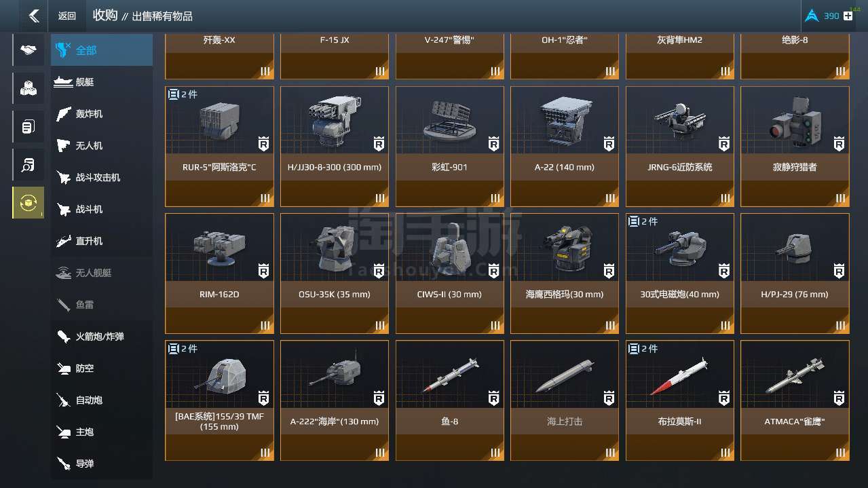
Task: Select the 彩虹-901 item card
Action: 450,147
